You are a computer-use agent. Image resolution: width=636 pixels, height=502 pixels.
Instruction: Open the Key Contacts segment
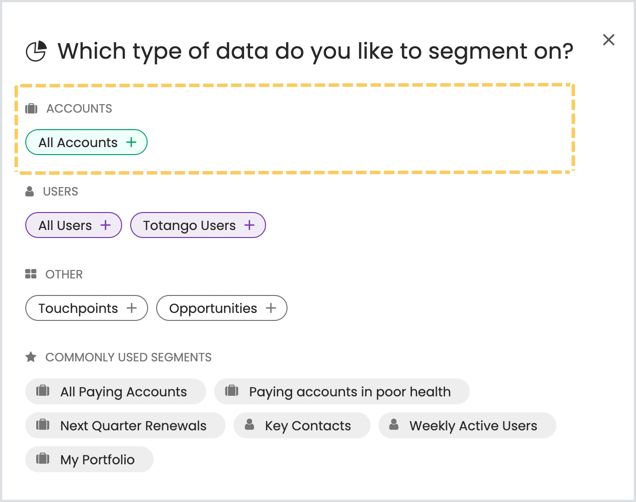click(302, 425)
